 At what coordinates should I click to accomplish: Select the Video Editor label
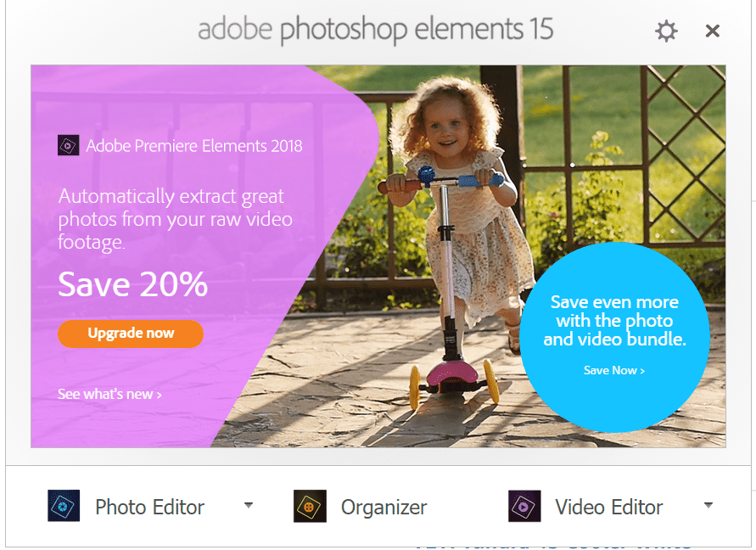pos(609,507)
